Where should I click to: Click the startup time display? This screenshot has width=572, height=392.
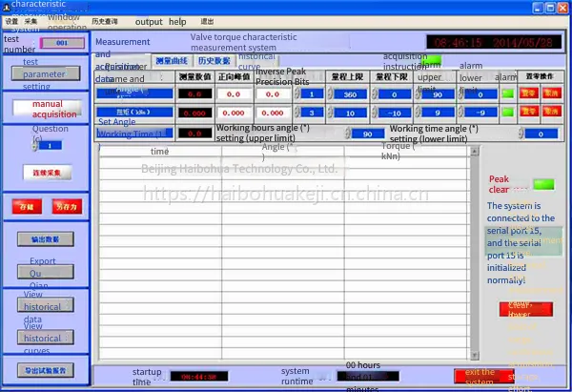point(199,377)
